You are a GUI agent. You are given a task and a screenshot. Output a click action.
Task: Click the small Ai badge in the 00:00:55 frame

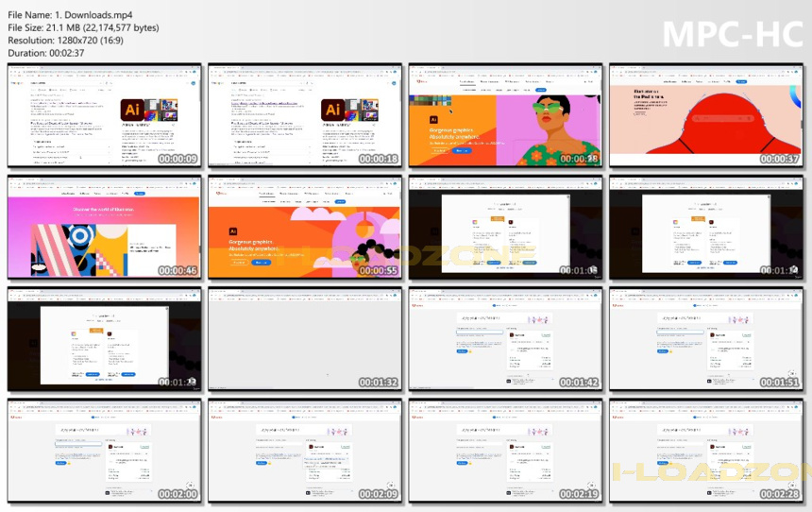(x=233, y=231)
